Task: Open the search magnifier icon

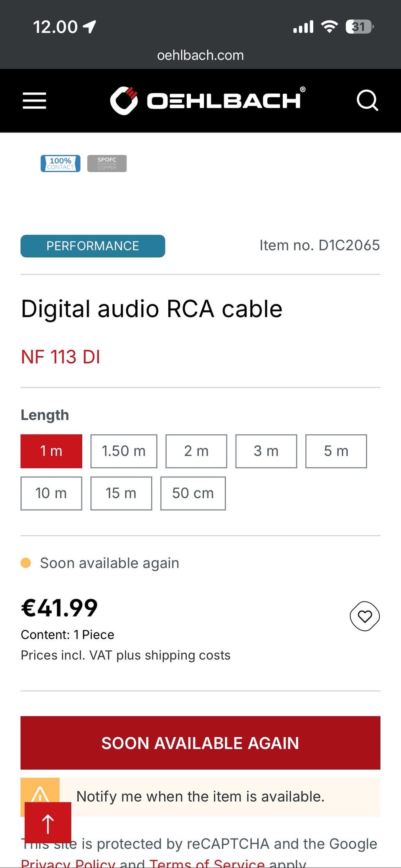Action: 367,101
